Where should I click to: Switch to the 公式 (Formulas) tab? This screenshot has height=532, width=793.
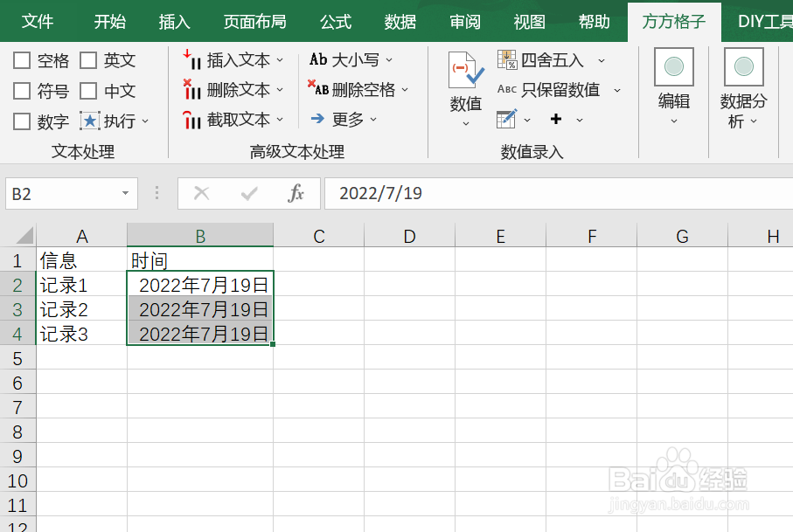click(x=336, y=21)
